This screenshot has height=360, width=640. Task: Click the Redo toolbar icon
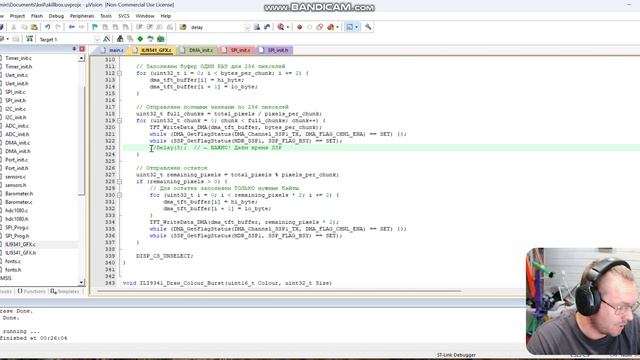[x=58, y=27]
